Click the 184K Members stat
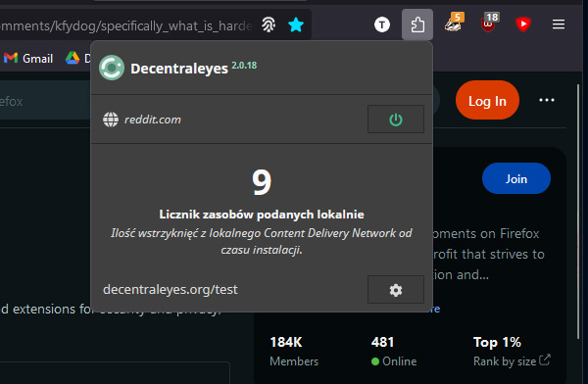This screenshot has width=588, height=384. 294,352
